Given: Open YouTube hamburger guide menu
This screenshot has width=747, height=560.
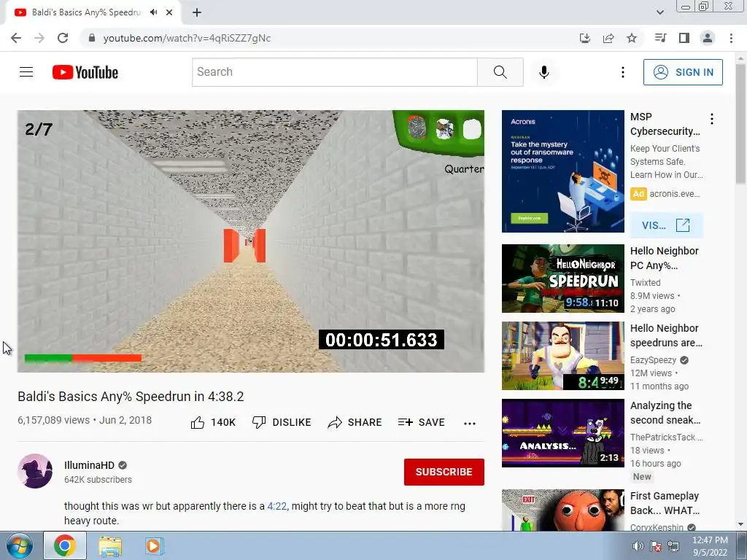Looking at the screenshot, I should pos(26,72).
